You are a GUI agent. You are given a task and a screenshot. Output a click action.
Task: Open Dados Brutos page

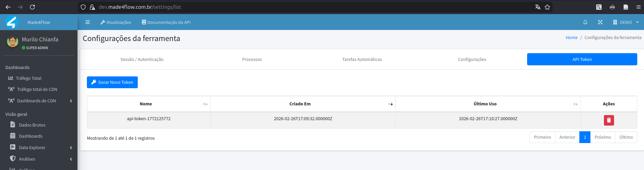tap(32, 125)
